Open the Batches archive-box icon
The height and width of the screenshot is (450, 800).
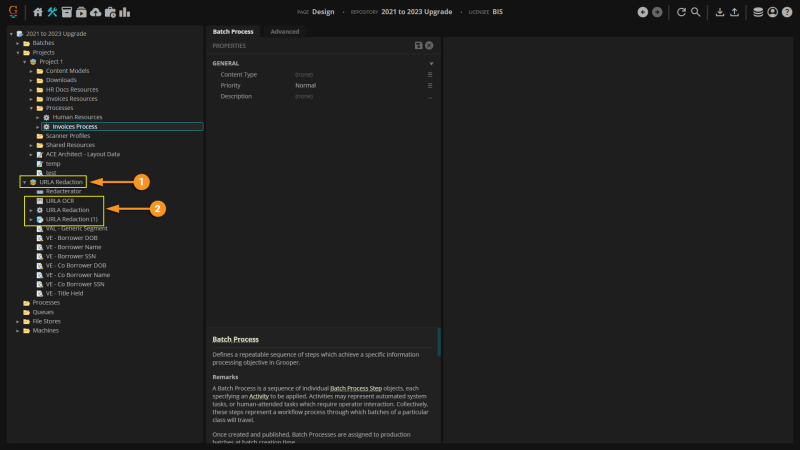coord(66,12)
